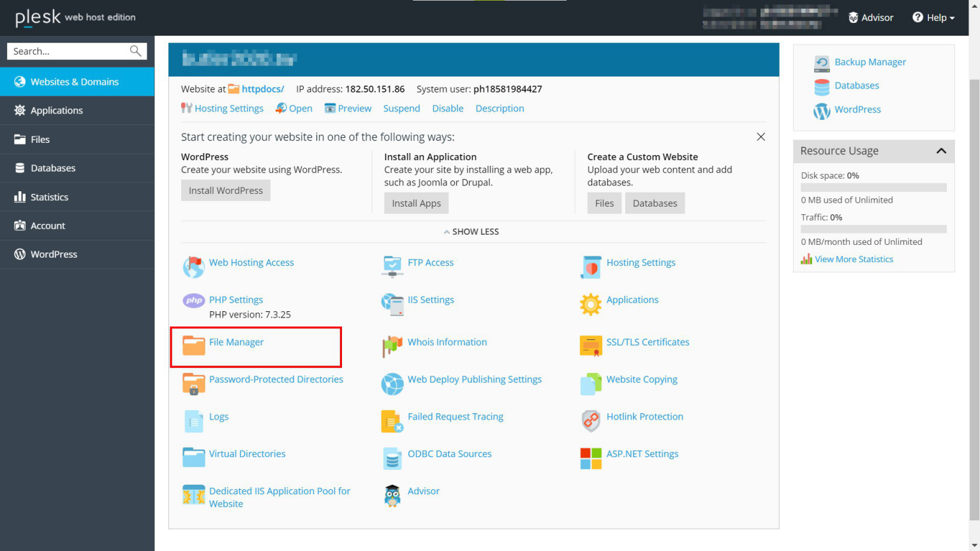980x551 pixels.
Task: Open the File Manager
Action: click(x=236, y=342)
